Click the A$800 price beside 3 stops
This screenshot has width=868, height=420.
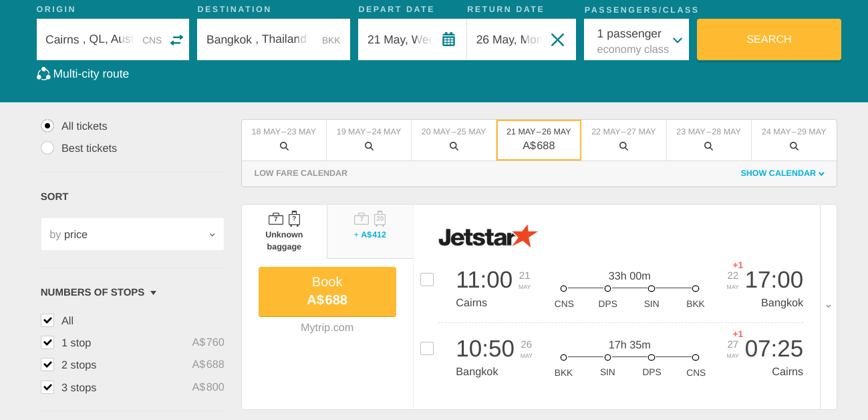(x=208, y=387)
